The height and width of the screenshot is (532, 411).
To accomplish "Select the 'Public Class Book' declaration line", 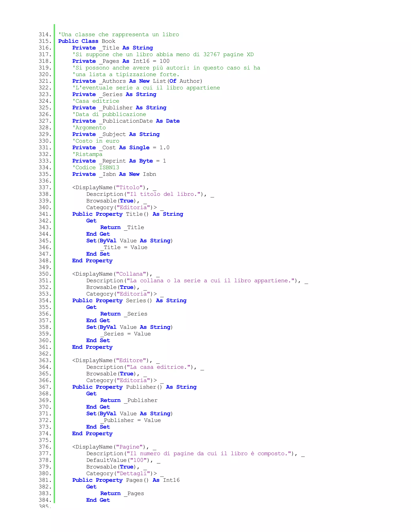I will [x=87, y=41].
